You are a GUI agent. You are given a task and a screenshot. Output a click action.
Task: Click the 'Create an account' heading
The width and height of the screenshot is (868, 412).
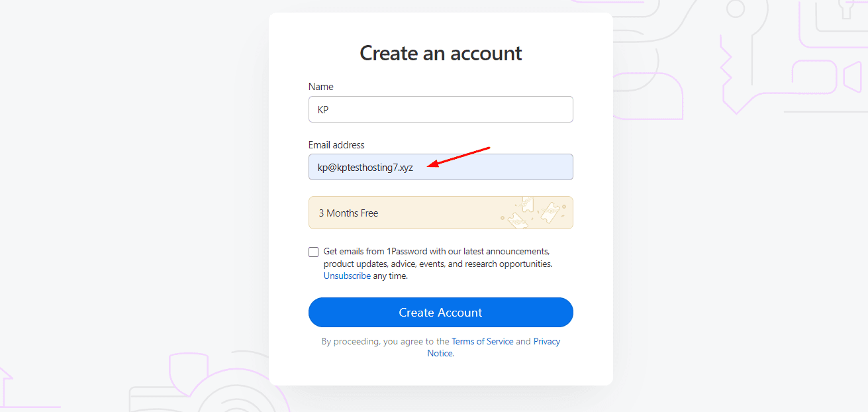[x=440, y=53]
